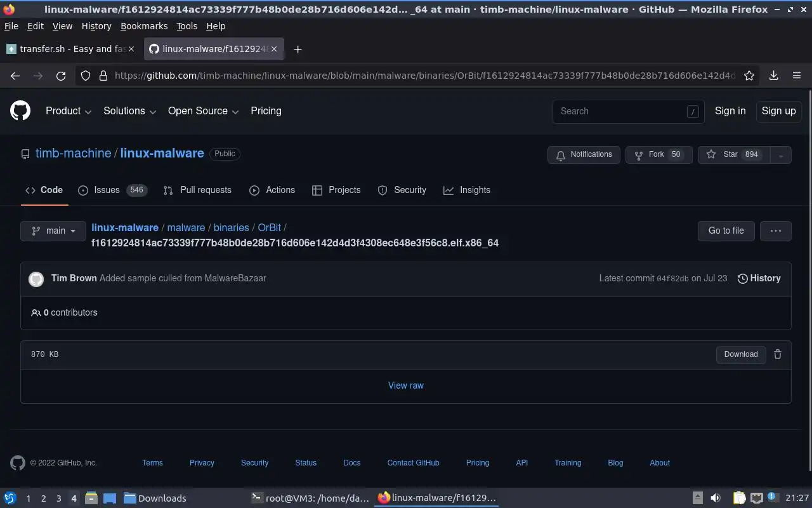Open the footer Terms link
The height and width of the screenshot is (508, 812).
pos(152,463)
